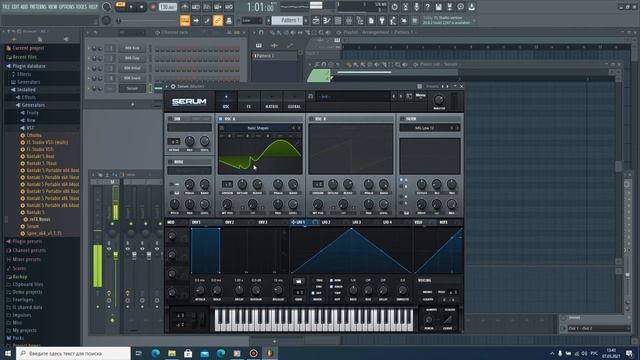Open the Pattern 1 selector dropdown

(x=288, y=20)
